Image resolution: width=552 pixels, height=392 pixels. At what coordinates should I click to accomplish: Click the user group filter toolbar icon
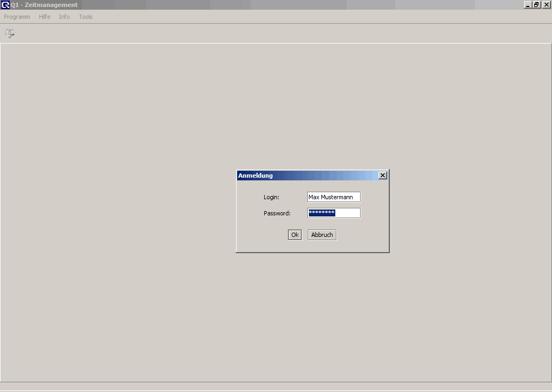pos(10,33)
